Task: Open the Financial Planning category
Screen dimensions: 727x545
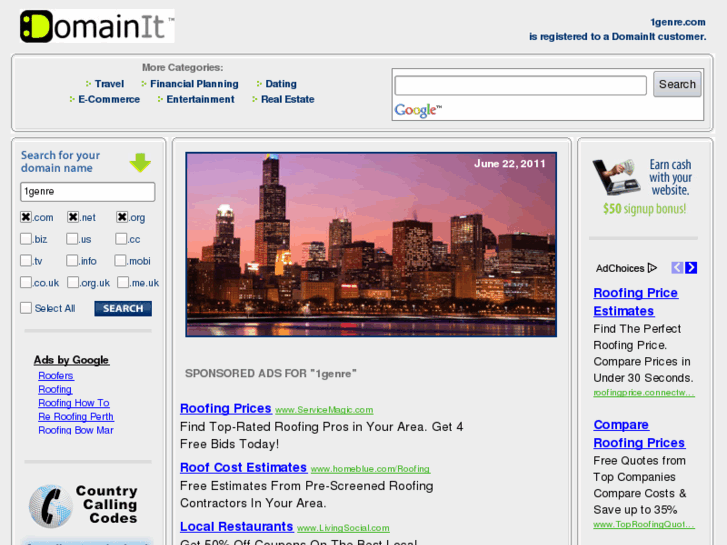Action: point(194,84)
